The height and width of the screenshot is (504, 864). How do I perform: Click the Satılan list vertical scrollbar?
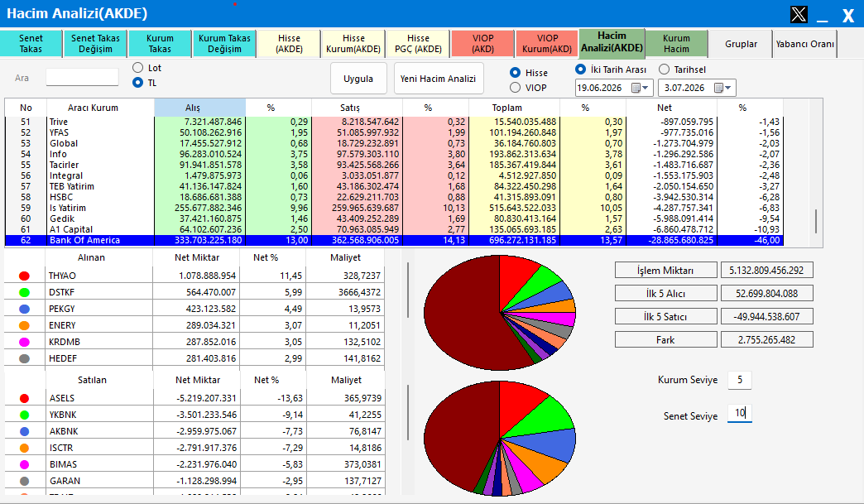(408, 413)
